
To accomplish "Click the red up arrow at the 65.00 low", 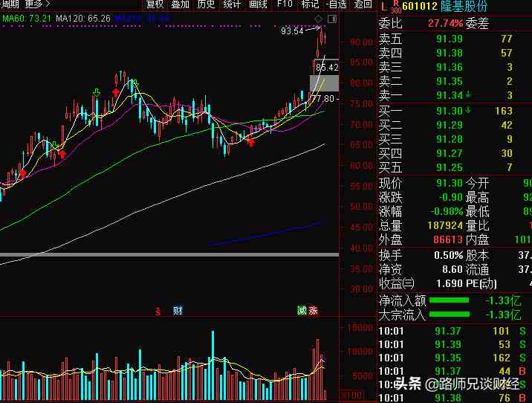I will [250, 142].
